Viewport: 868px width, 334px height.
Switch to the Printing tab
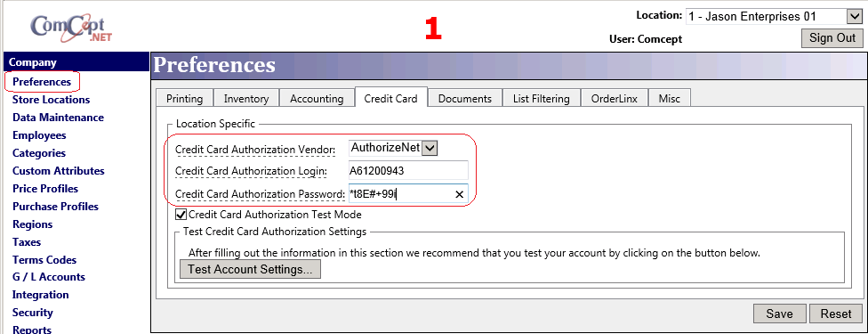click(x=184, y=99)
